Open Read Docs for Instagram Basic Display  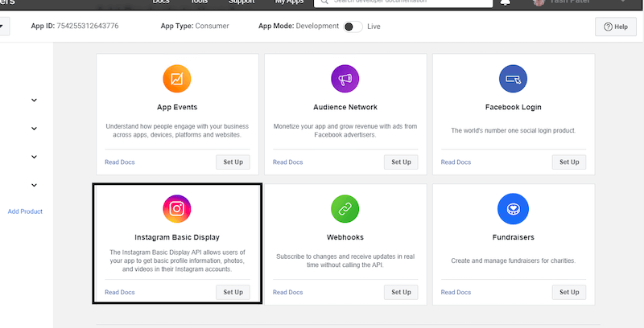click(119, 293)
